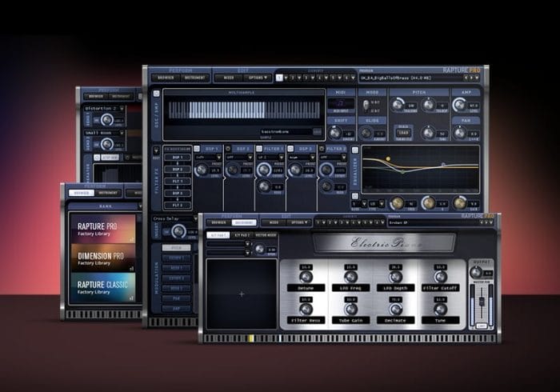Toggle DSP 1 power button
Screen dimensions: 560x392
197,149
